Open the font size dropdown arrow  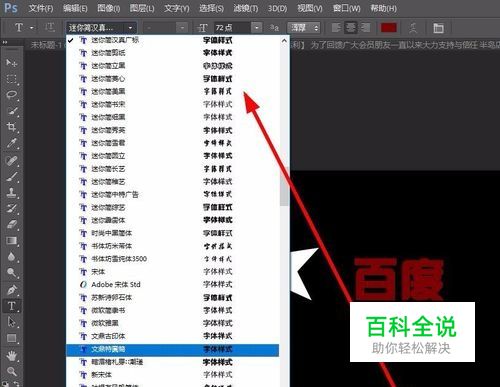(256, 28)
